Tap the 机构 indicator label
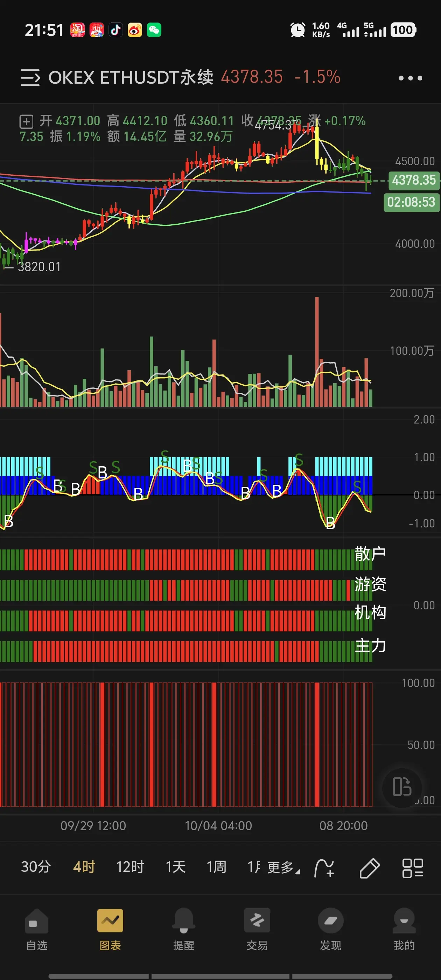This screenshot has width=441, height=980. pyautogui.click(x=370, y=612)
